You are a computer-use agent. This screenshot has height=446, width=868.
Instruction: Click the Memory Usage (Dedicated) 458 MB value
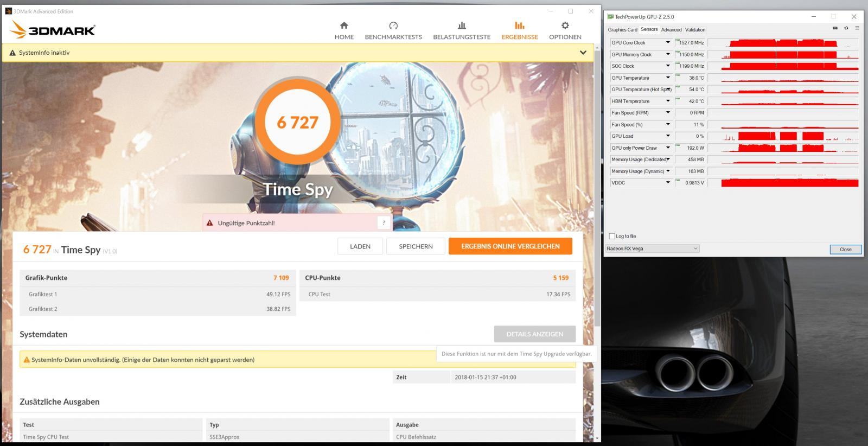(690, 160)
